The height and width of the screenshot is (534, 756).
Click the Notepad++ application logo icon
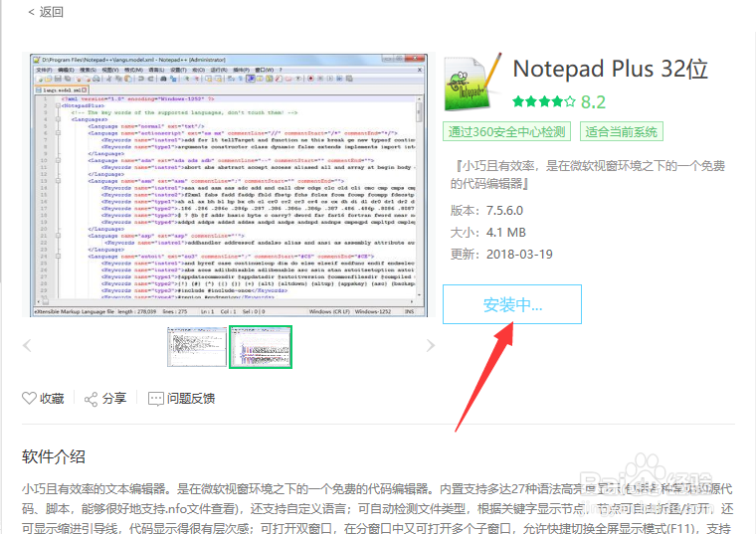click(472, 82)
